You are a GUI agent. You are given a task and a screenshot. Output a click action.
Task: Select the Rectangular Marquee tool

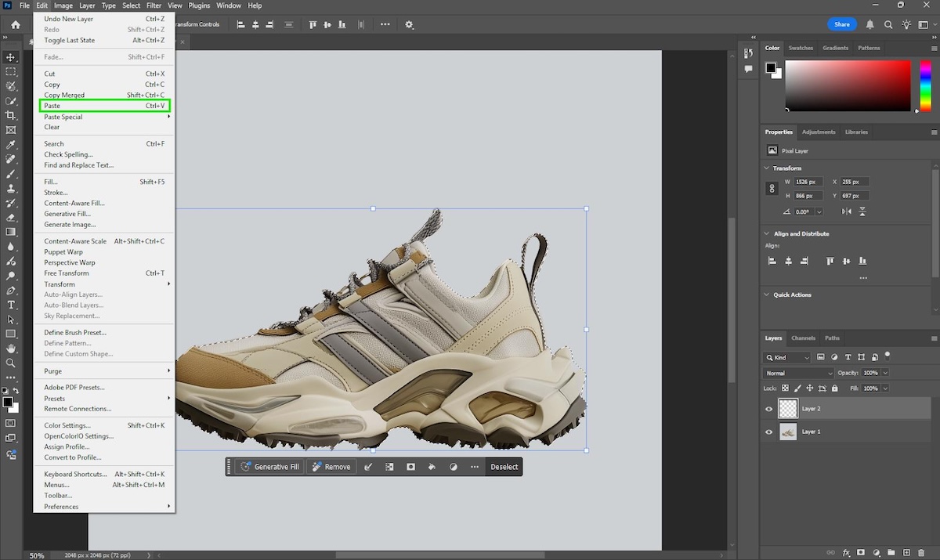coord(11,71)
